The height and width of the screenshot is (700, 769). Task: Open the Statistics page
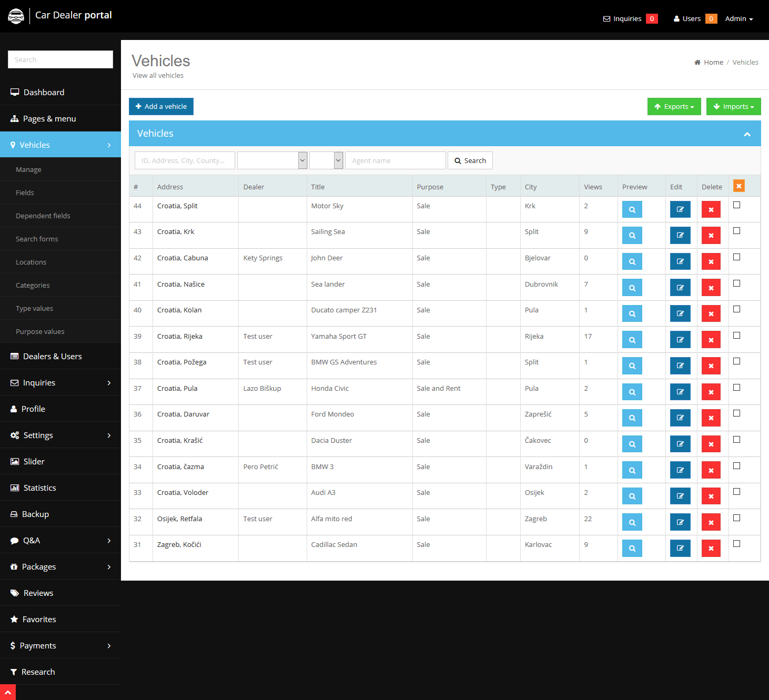39,488
